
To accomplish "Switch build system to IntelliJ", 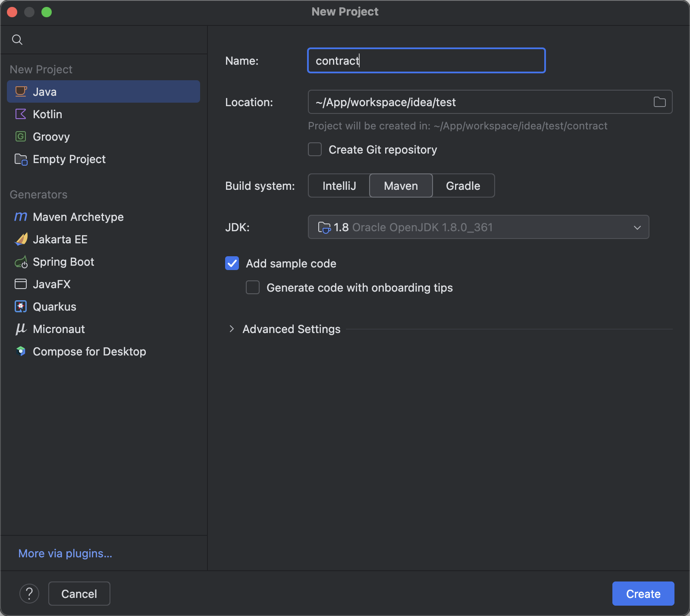I will pos(339,185).
